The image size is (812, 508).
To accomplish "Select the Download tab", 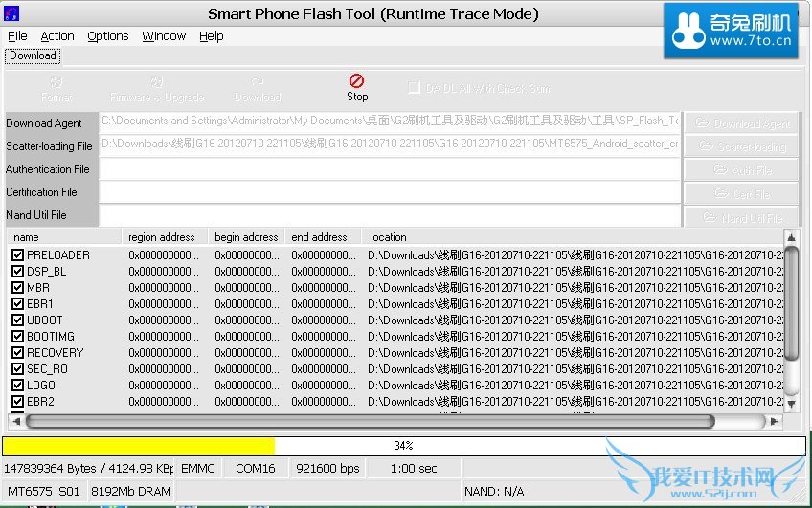I will 33,55.
